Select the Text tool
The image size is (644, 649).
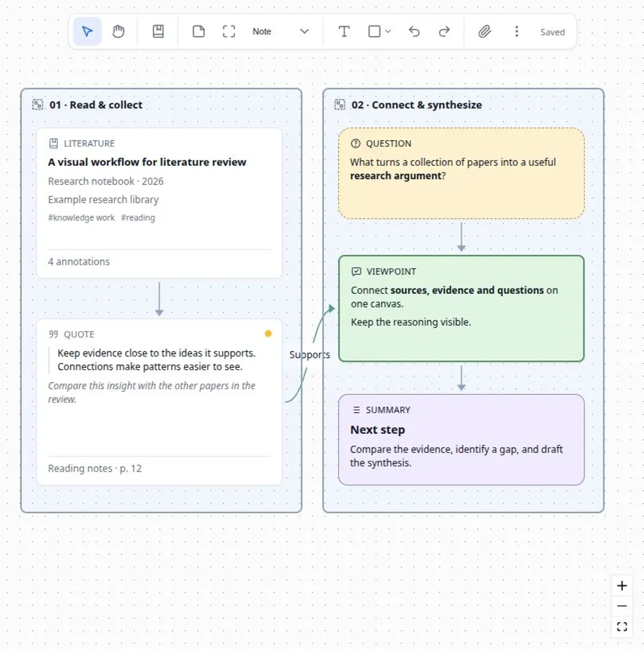click(344, 31)
